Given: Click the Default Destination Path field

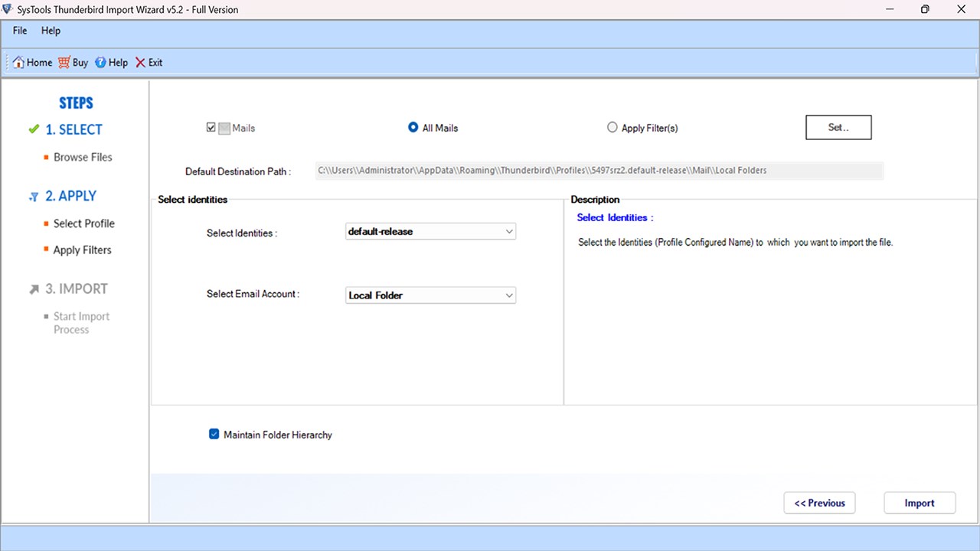Looking at the screenshot, I should coord(599,171).
